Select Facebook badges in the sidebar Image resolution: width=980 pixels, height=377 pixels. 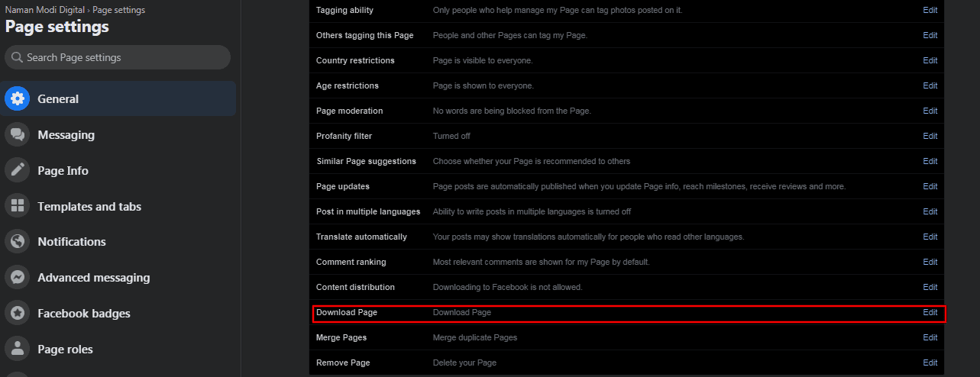point(118,313)
